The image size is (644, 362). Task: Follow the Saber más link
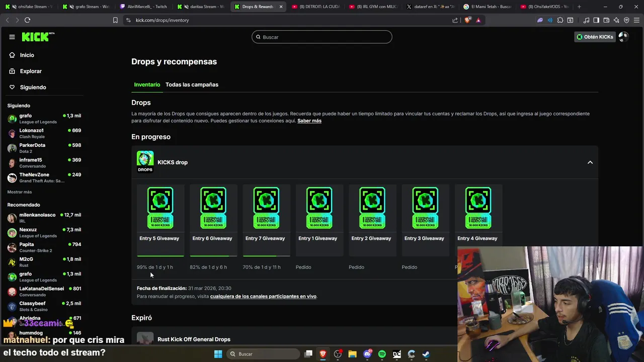click(x=309, y=121)
